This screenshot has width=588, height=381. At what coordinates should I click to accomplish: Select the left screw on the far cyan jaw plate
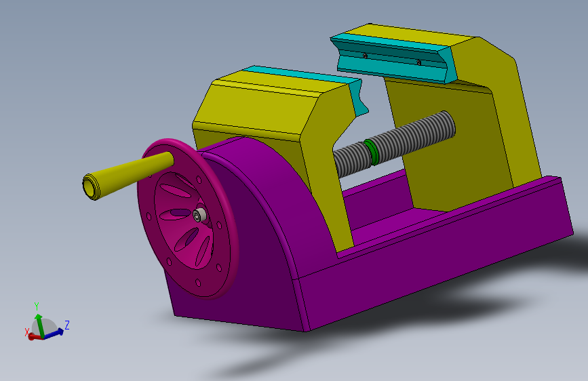pyautogui.click(x=365, y=56)
